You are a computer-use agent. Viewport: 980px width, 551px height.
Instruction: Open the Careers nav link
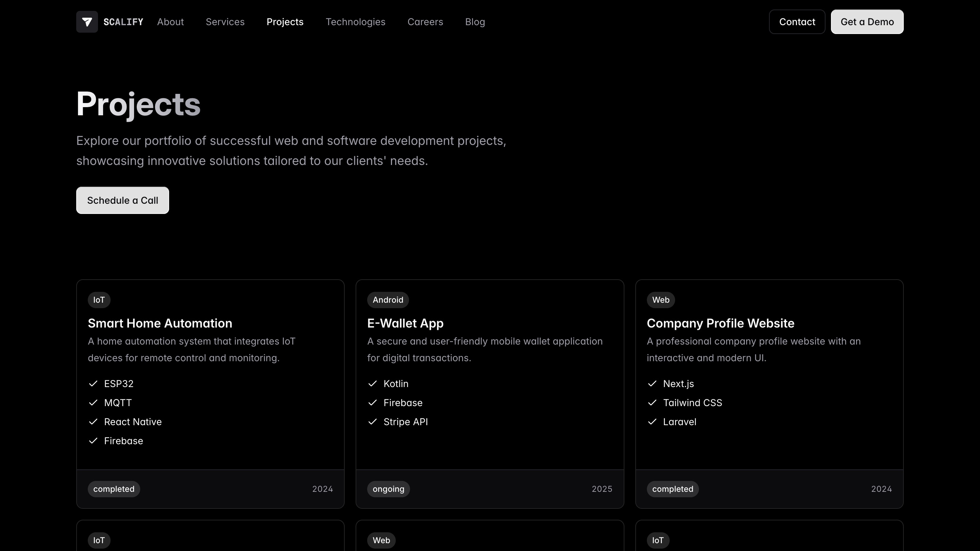(x=425, y=22)
